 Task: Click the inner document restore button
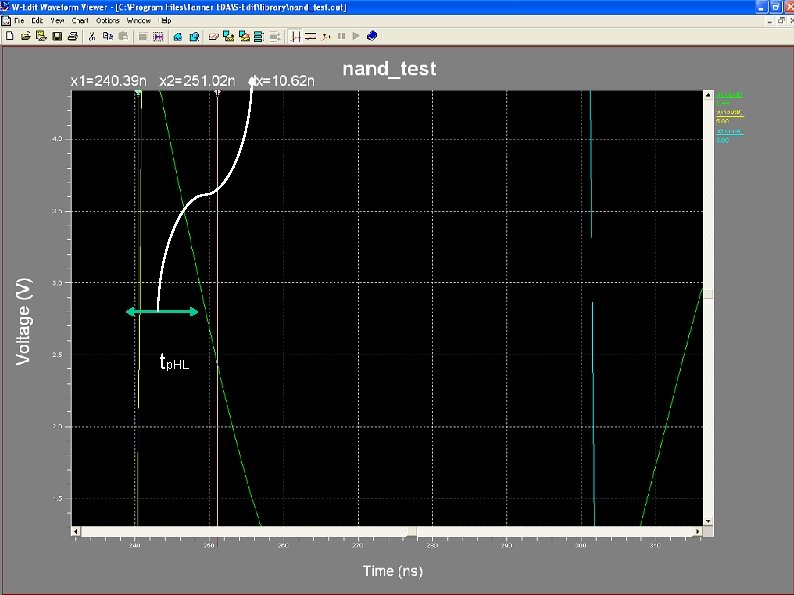780,21
